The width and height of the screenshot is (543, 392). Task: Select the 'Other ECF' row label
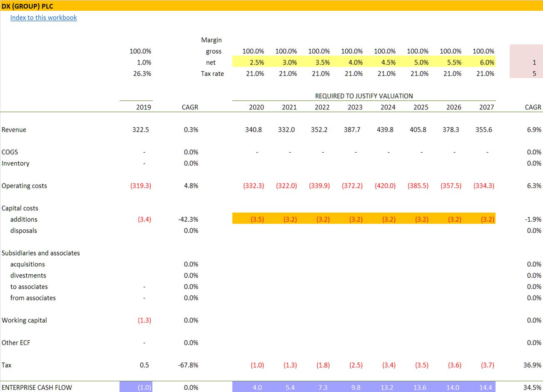pos(16,343)
